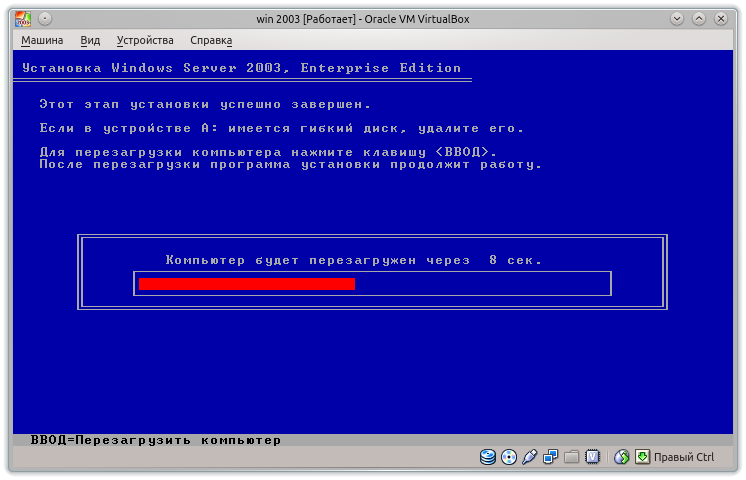Viewport: 746px width, 480px height.
Task: Click the Установка Windows Server 2003 heading
Action: click(x=242, y=68)
